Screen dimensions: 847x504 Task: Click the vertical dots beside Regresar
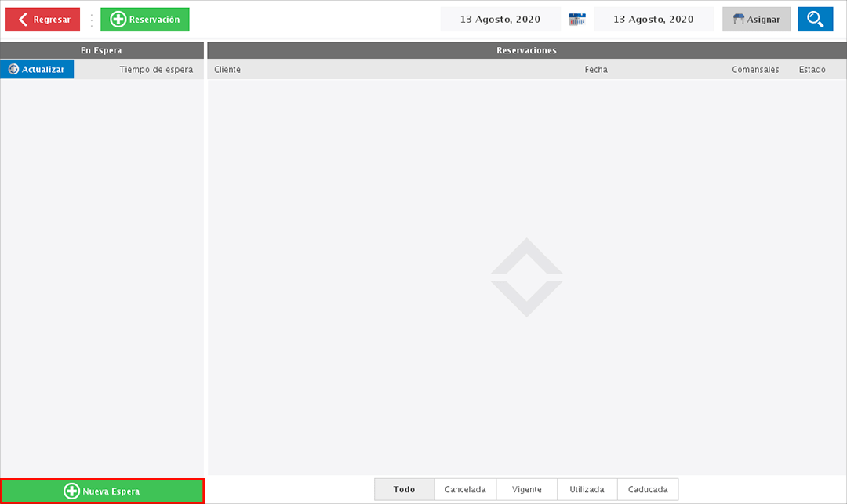point(91,20)
